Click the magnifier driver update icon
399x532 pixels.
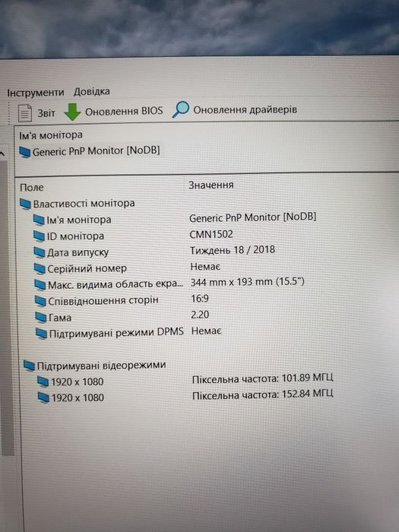(x=180, y=109)
